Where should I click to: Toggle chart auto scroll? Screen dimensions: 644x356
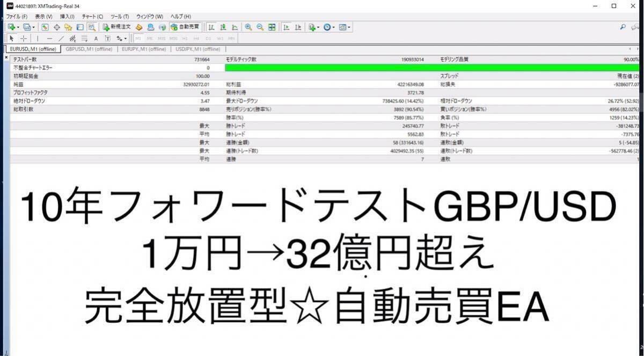pyautogui.click(x=286, y=27)
